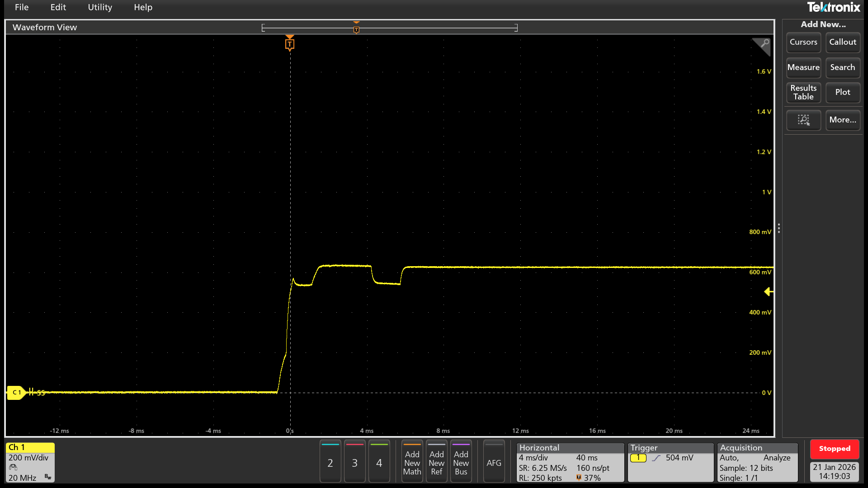Click the trigger level arrow at right edge
868x488 pixels.
tap(769, 292)
